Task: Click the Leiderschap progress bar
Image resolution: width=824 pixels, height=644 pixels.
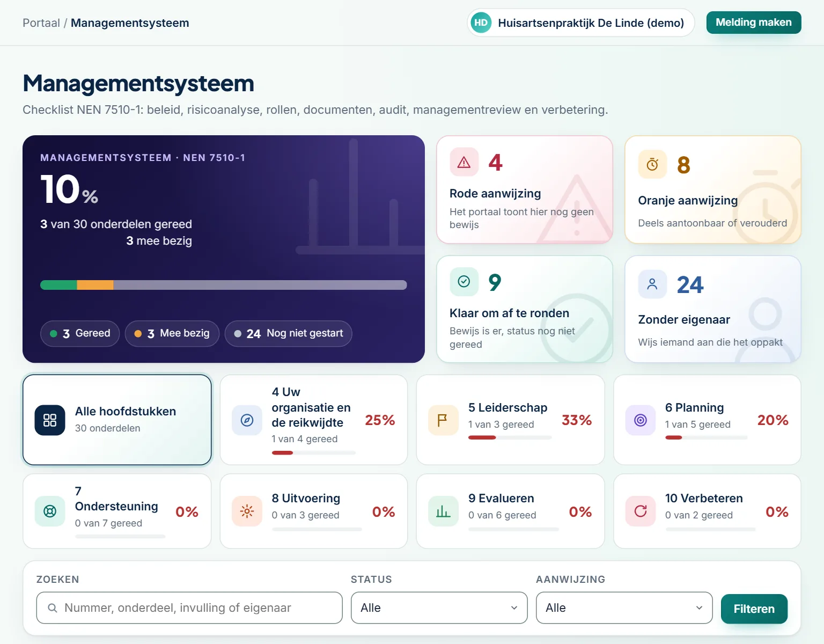Action: pos(510,438)
